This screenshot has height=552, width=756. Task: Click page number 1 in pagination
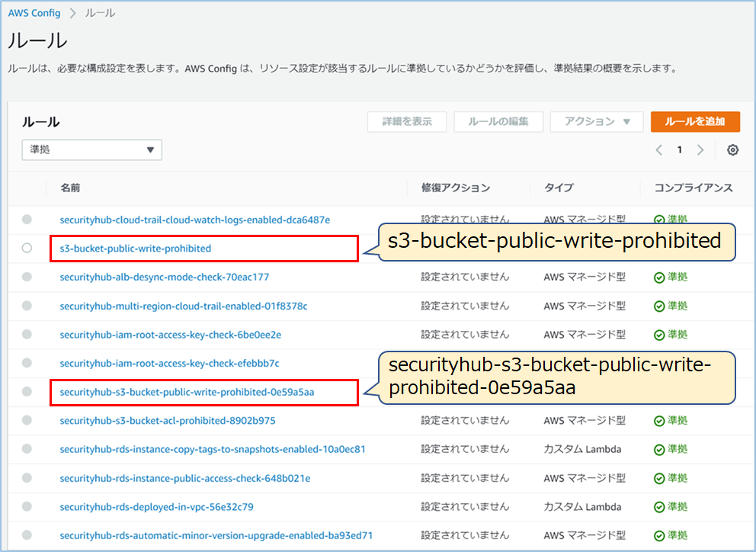679,149
